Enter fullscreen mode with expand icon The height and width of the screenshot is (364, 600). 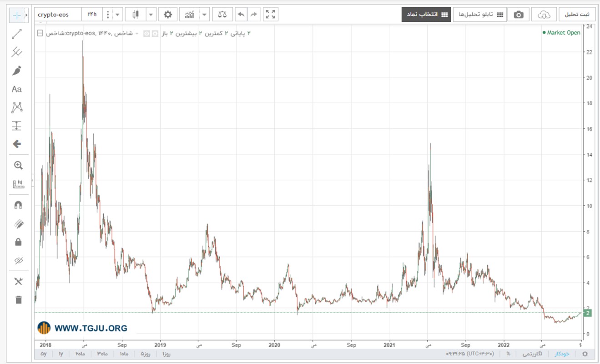271,15
